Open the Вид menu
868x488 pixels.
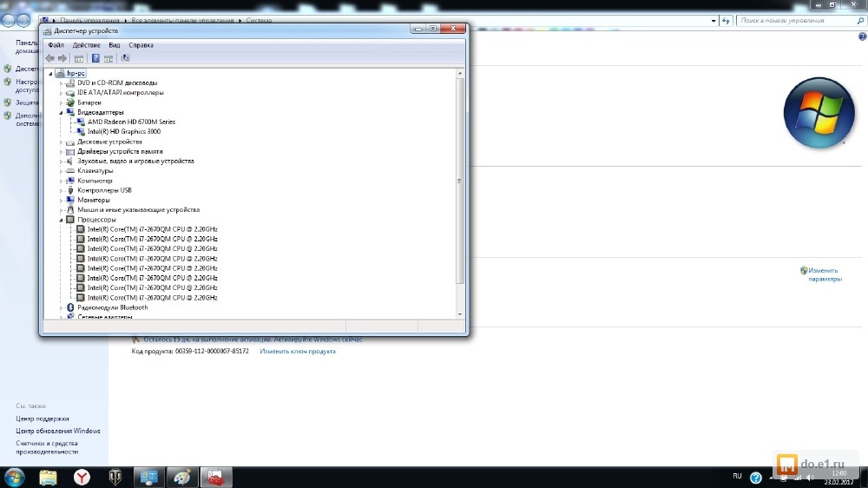(x=114, y=45)
